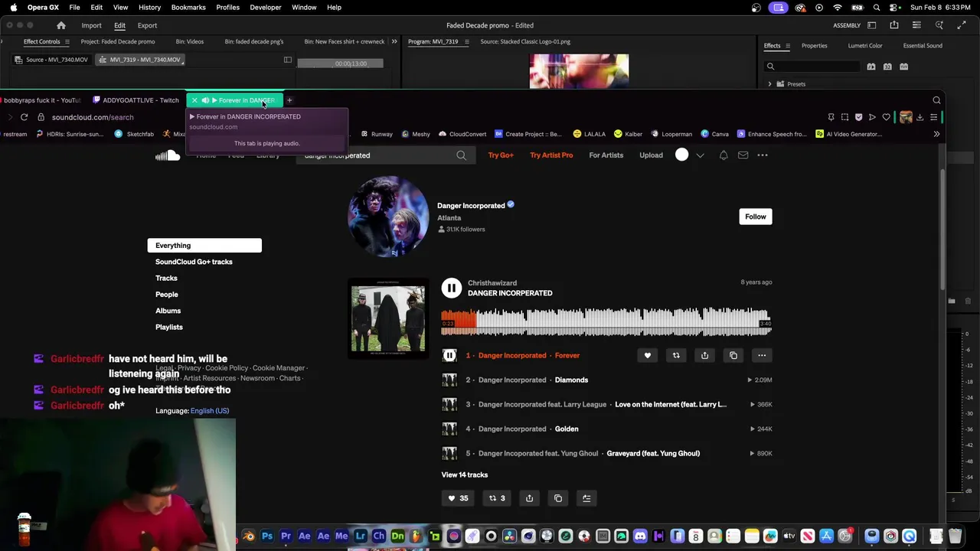Open Premiere Pro Effects panel menu

[788, 46]
